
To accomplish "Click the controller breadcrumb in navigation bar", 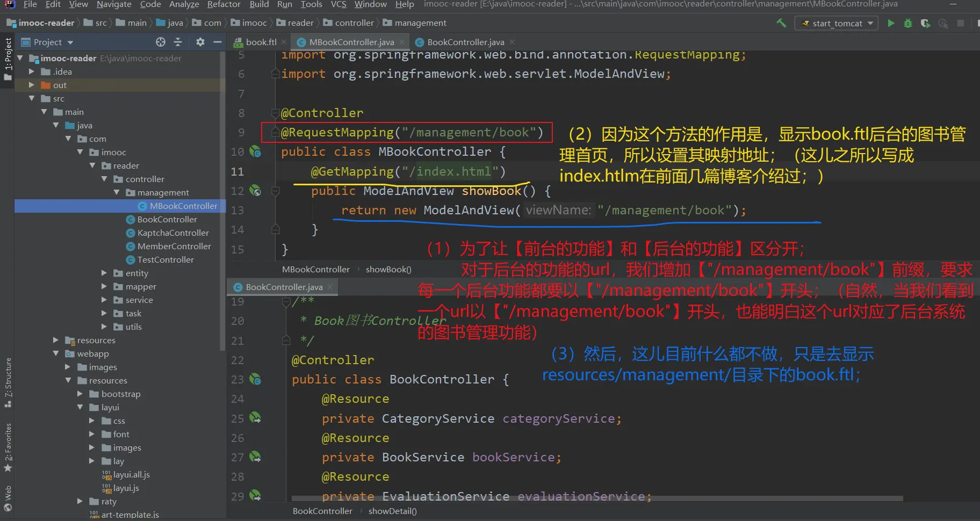I will click(354, 23).
